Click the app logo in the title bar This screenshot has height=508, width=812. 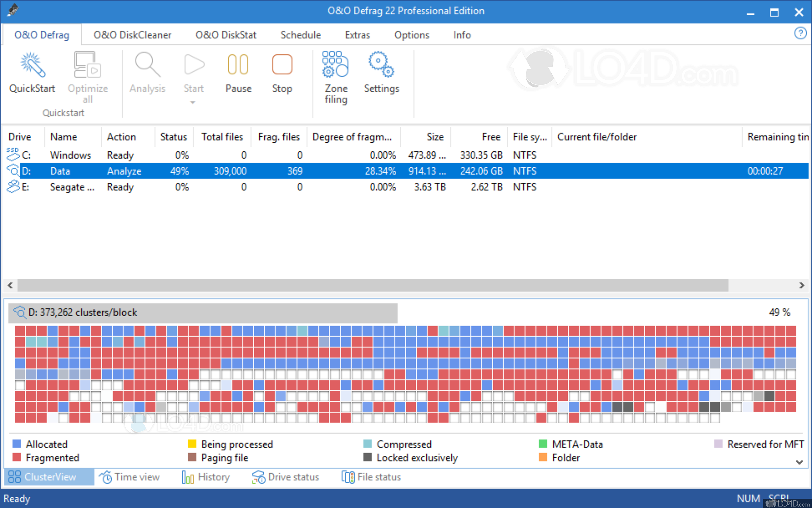(x=13, y=10)
